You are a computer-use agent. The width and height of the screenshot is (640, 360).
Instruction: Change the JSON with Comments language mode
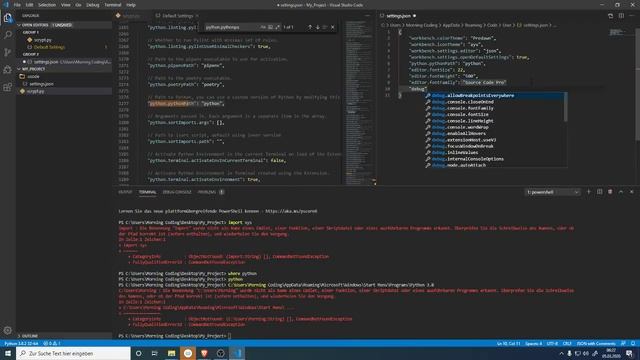596,344
